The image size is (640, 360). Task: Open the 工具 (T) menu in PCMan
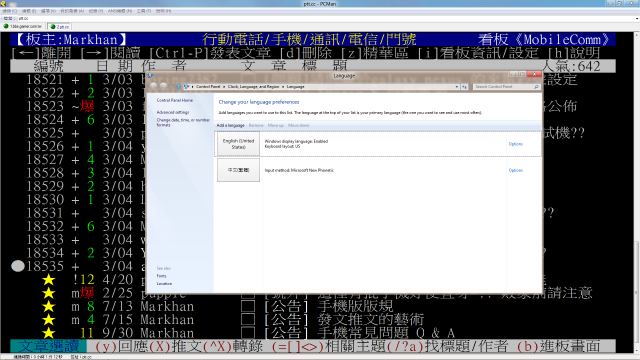[x=144, y=11]
